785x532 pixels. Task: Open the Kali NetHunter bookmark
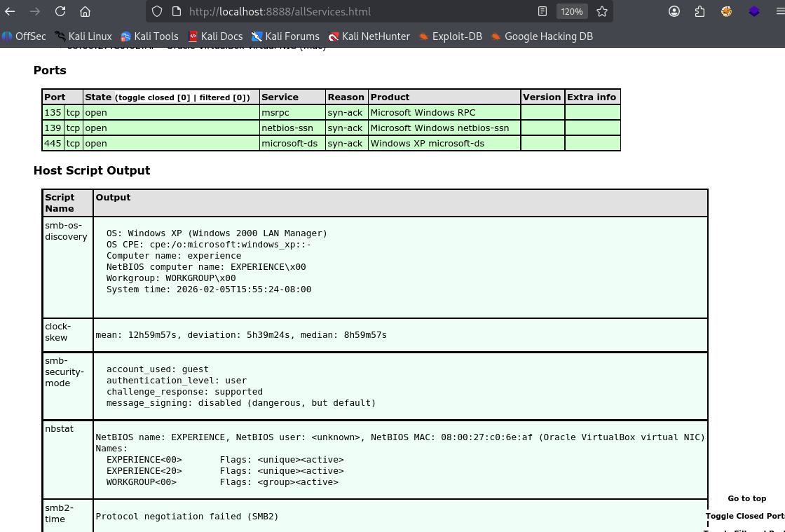click(x=369, y=36)
